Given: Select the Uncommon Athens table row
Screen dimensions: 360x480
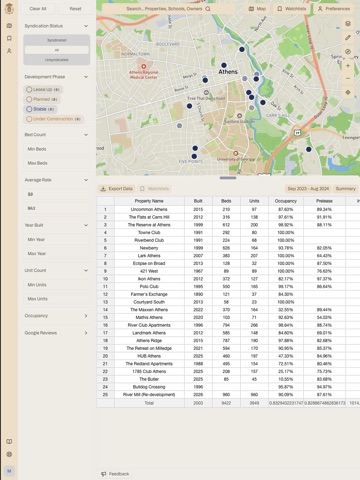Looking at the screenshot, I should pyautogui.click(x=228, y=209).
